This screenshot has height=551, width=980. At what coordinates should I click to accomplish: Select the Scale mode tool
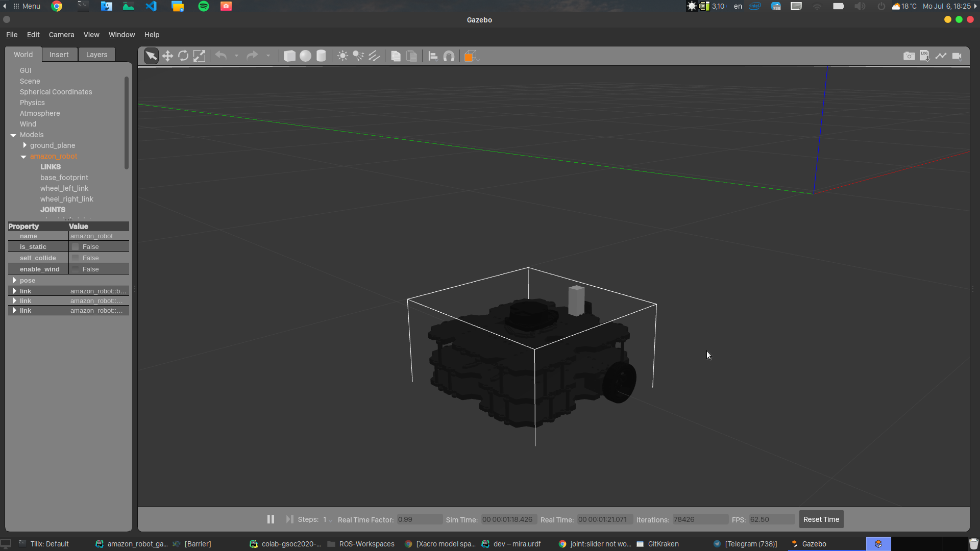click(199, 56)
